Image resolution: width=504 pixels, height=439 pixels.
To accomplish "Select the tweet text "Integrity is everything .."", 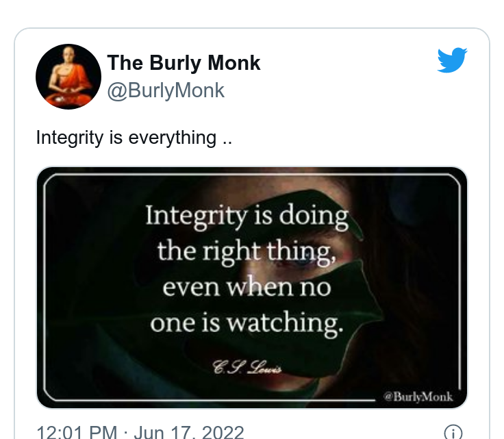I will click(134, 138).
